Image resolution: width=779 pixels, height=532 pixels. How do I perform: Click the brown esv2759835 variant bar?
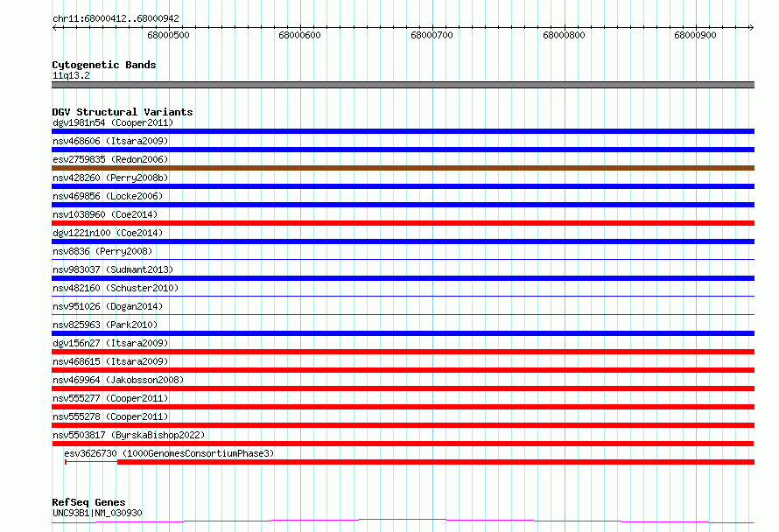click(403, 168)
